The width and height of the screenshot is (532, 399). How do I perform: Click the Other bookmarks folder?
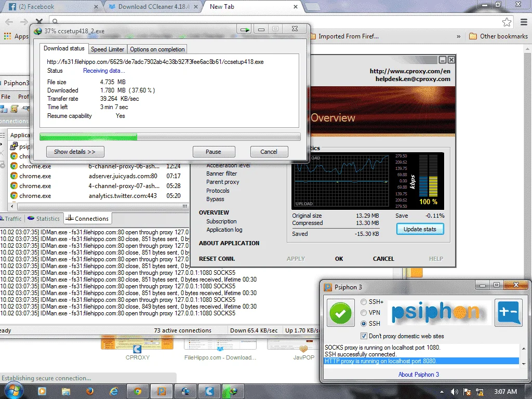click(x=498, y=36)
